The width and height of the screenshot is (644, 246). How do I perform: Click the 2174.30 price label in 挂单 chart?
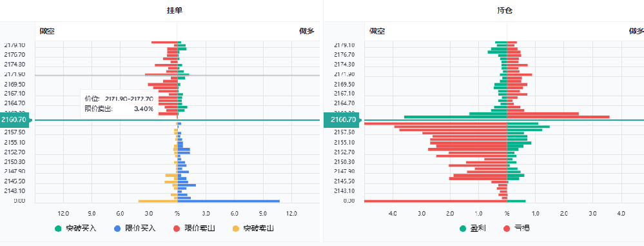[14, 65]
